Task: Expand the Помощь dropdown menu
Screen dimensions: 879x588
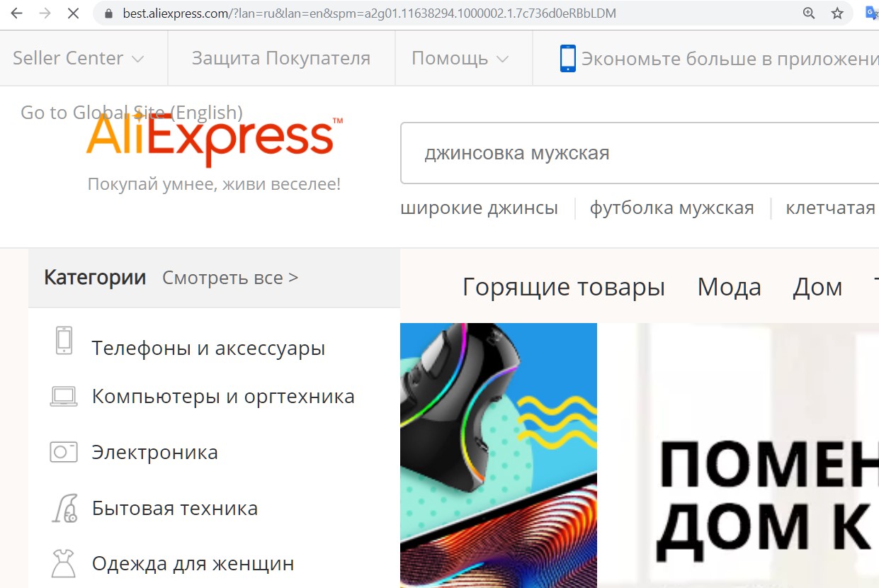Action: [x=460, y=58]
